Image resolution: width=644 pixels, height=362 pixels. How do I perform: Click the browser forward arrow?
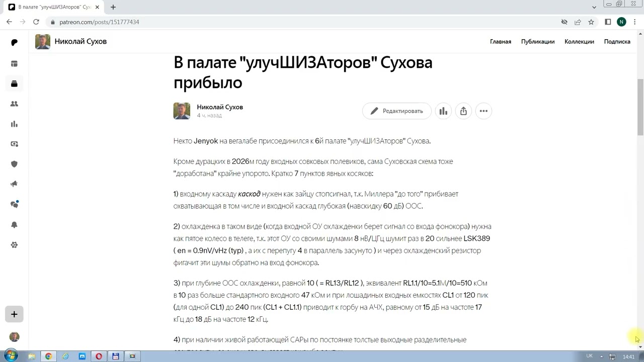[23, 22]
